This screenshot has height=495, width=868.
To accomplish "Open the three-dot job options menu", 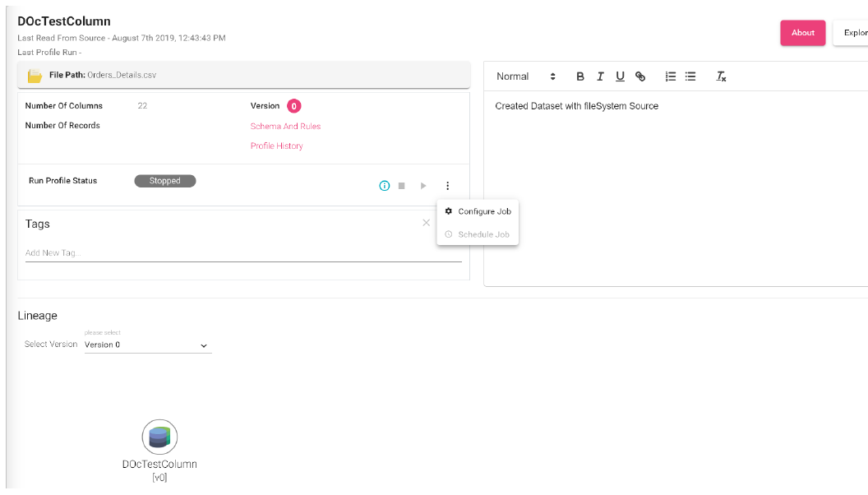I will [447, 186].
